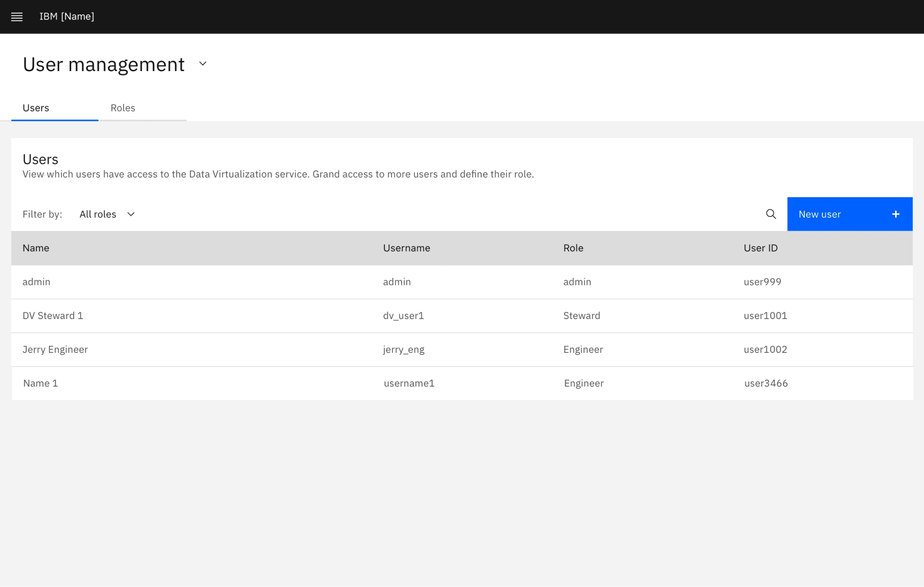This screenshot has width=924, height=587.
Task: Open the Jerry Engineer user row
Action: pyautogui.click(x=55, y=349)
